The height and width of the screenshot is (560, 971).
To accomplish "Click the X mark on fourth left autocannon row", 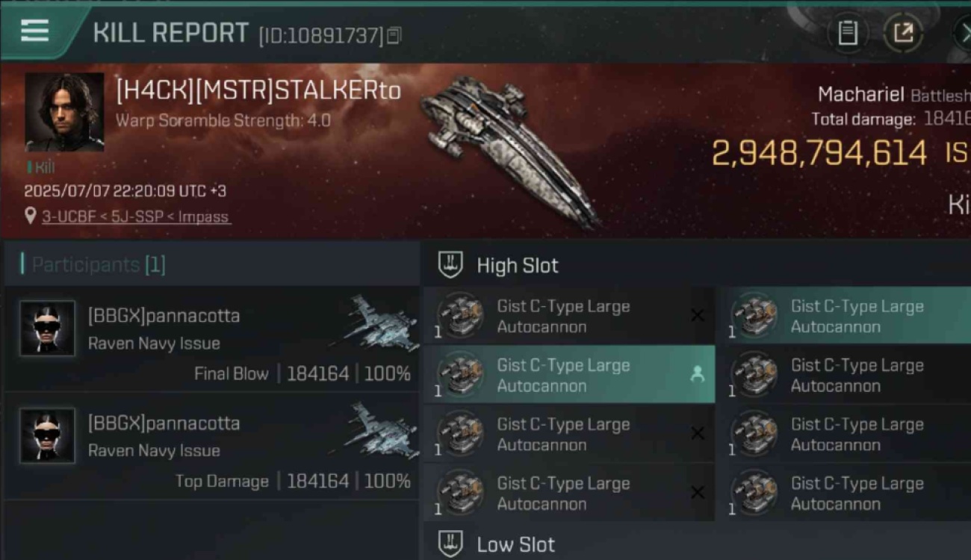I will tap(697, 493).
